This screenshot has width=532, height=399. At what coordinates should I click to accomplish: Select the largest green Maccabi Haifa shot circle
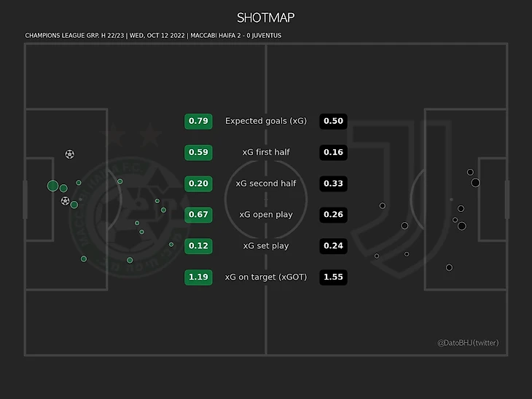[52, 186]
